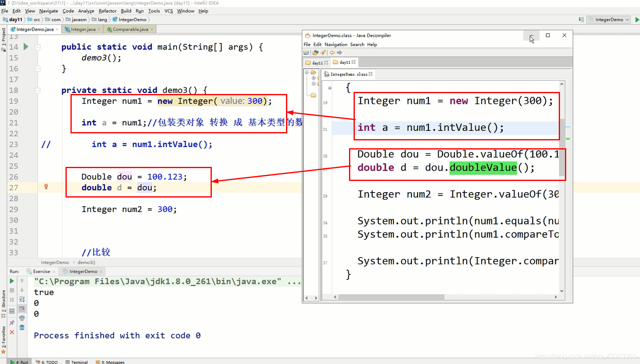640x364 pixels.
Task: Click the run gutter arrow on line 14
Action: (x=26, y=47)
